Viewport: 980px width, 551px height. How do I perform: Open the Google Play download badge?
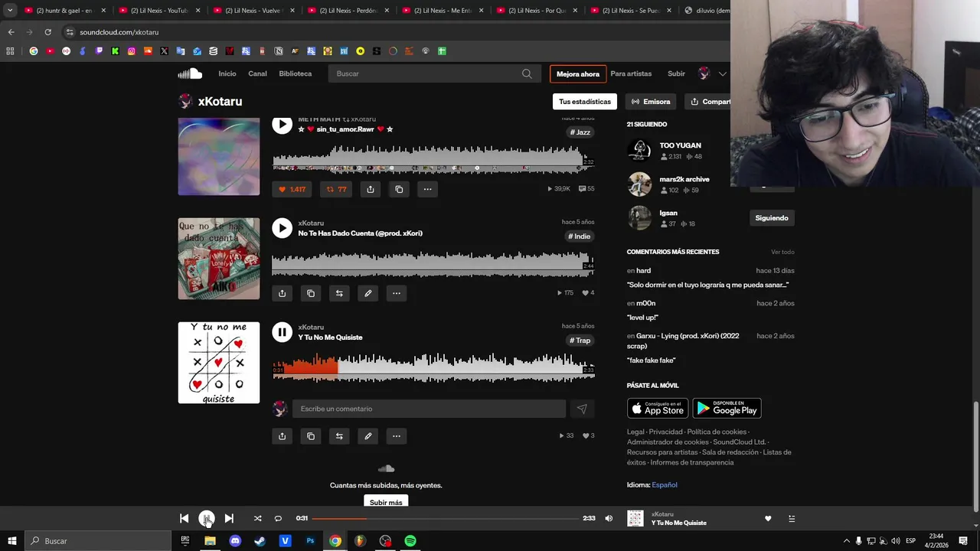(727, 409)
